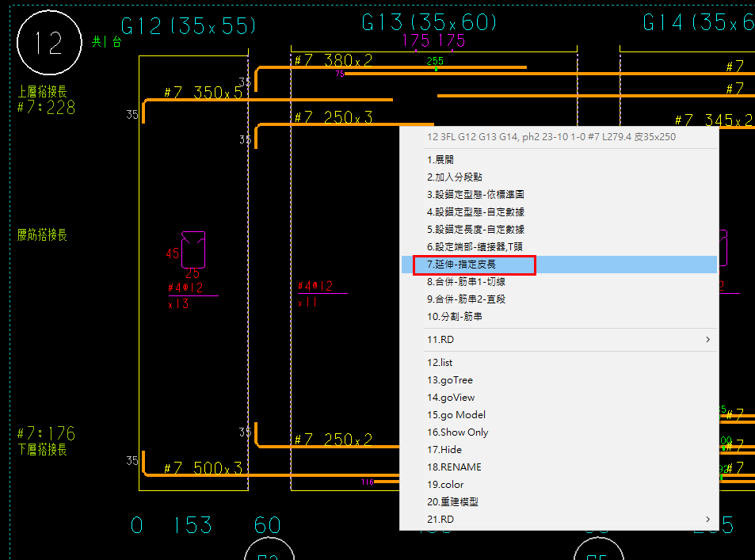This screenshot has width=755, height=560.
Task: Expand the 11.RD submenu arrow
Action: (707, 340)
